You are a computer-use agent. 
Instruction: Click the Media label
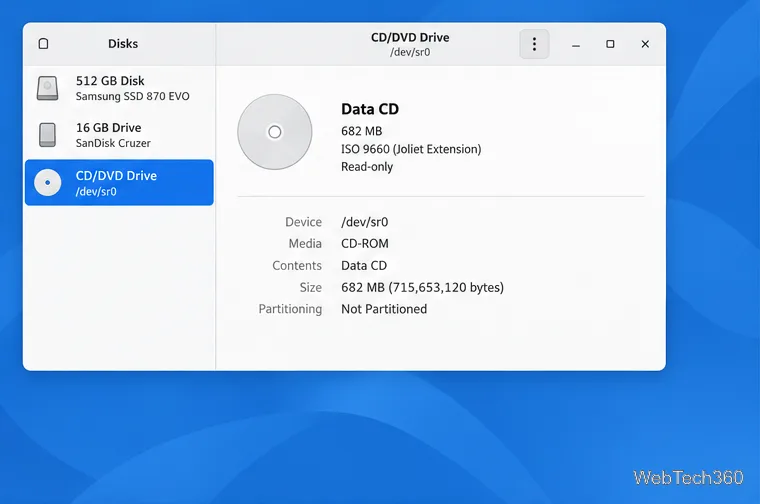coord(305,243)
